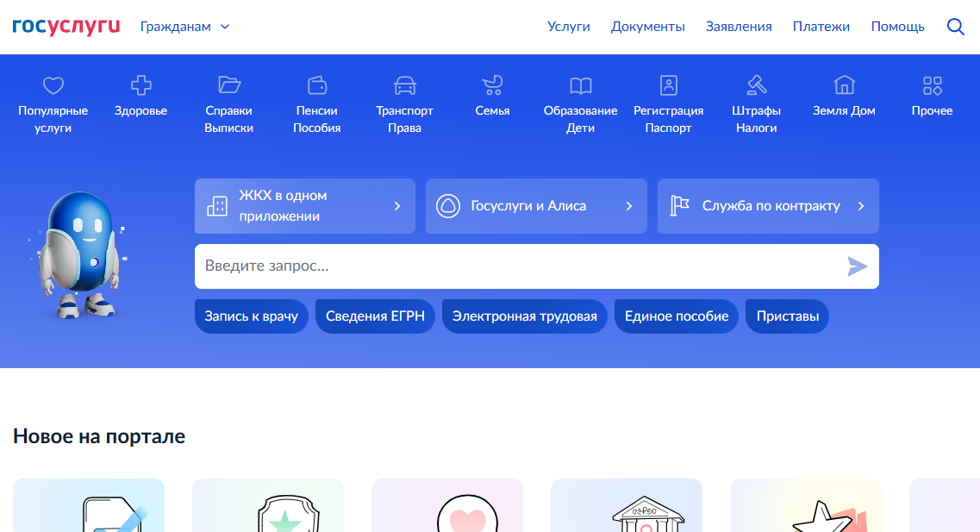Open the Платежи menu

821,27
